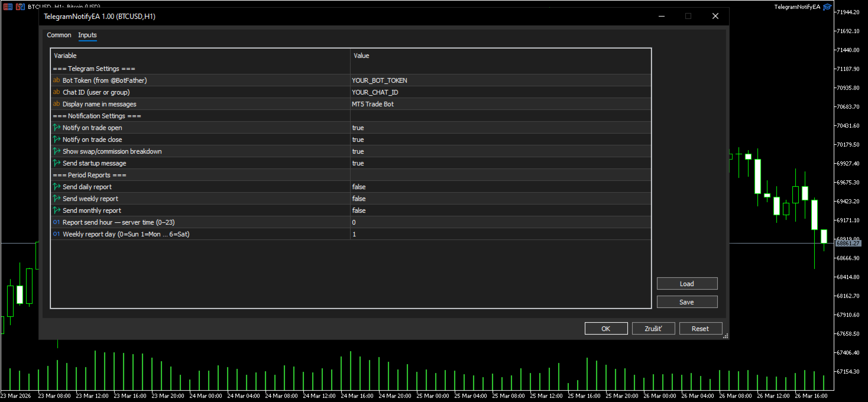Image resolution: width=868 pixels, height=402 pixels.
Task: Save the current inputs to file
Action: pos(687,302)
